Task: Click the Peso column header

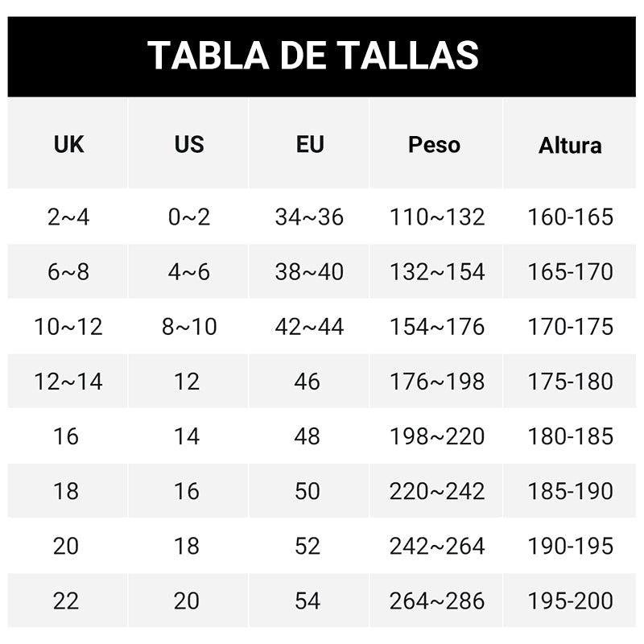Action: pyautogui.click(x=435, y=145)
